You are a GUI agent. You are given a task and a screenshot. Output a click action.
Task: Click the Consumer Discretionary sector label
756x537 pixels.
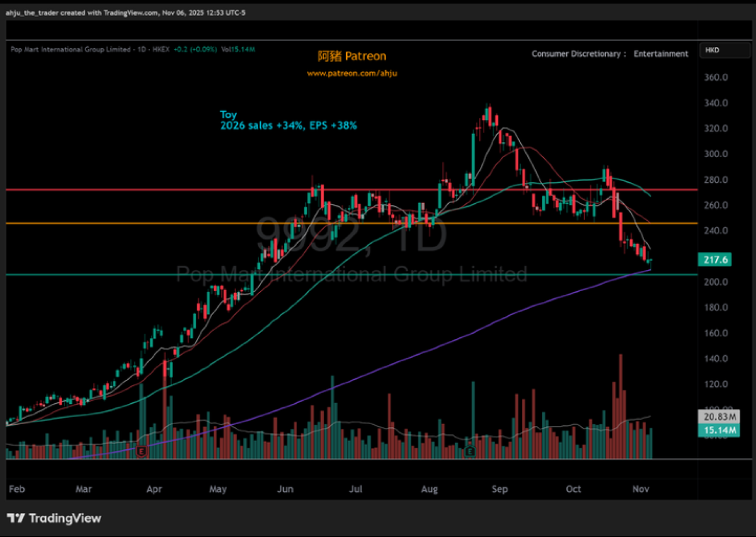(x=576, y=54)
